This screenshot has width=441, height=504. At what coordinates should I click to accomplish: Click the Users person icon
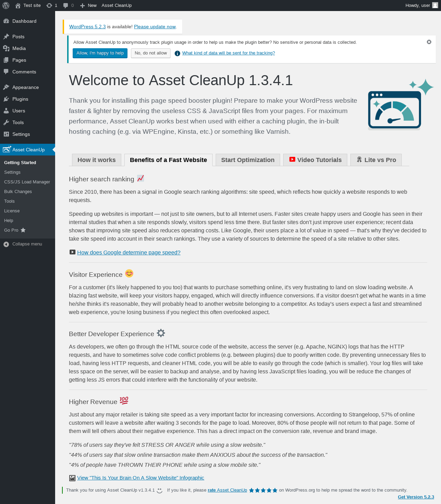point(6,111)
